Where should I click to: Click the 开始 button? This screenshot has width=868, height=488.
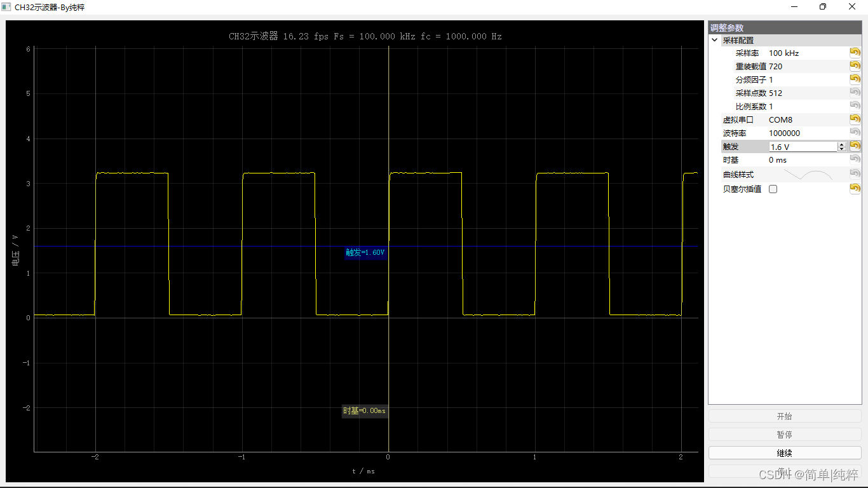tap(785, 416)
